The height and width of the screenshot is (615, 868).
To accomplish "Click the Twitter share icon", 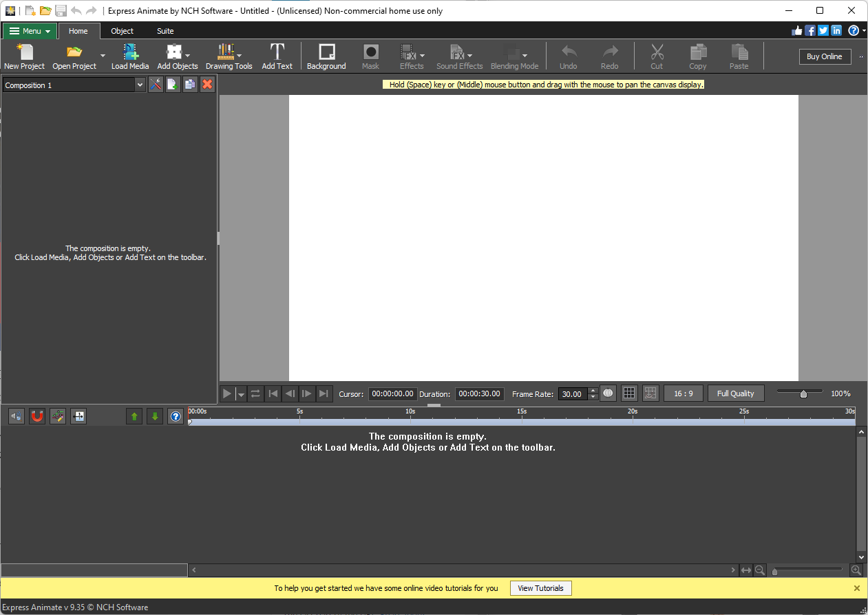I will [x=823, y=30].
